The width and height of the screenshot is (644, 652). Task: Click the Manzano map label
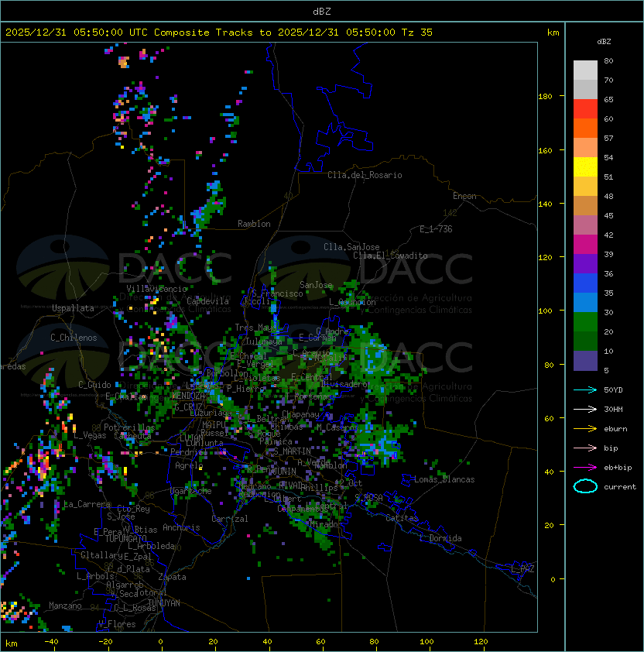click(x=65, y=606)
